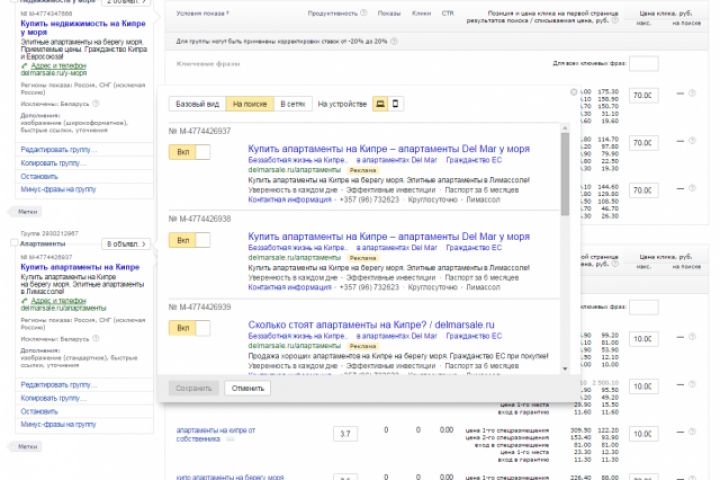Click ad number № M-4774426939 in preview
The image size is (720, 480).
tap(200, 307)
